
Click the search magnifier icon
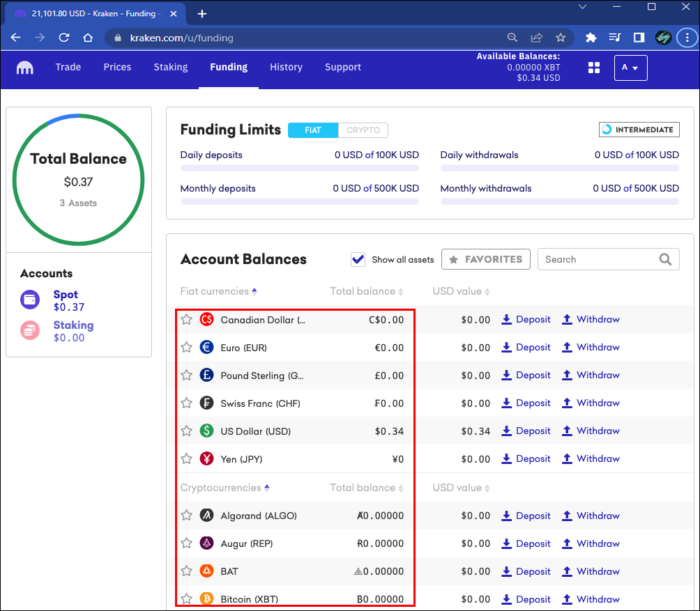[x=665, y=259]
